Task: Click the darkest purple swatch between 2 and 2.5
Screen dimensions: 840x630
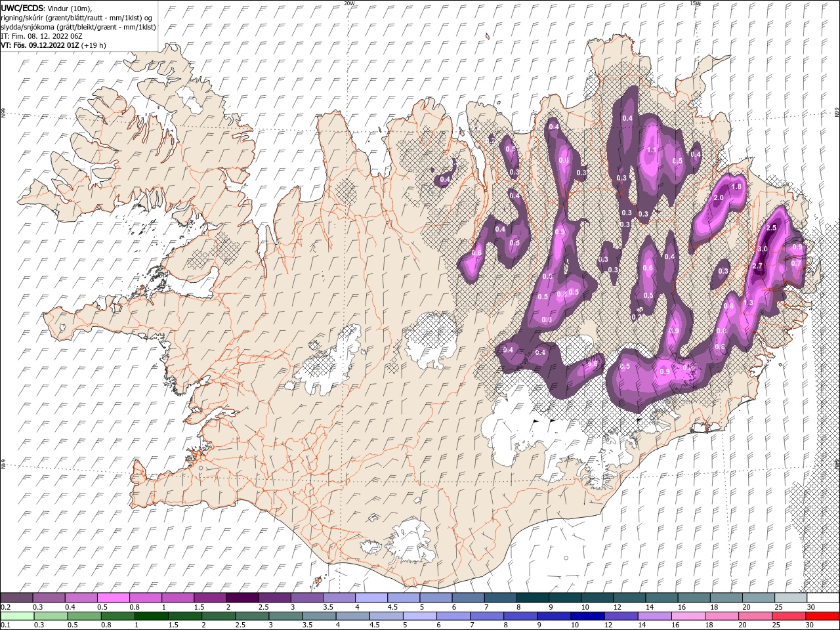Action: pyautogui.click(x=242, y=598)
